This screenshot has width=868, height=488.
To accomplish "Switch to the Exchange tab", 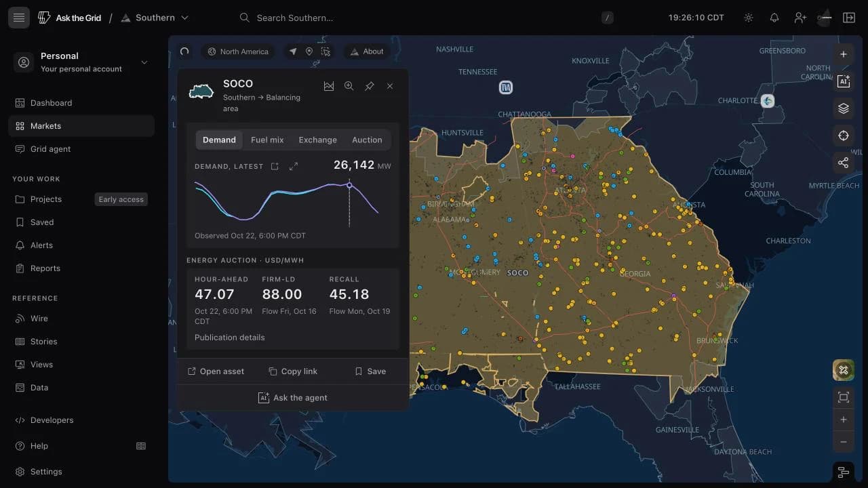I will [317, 140].
